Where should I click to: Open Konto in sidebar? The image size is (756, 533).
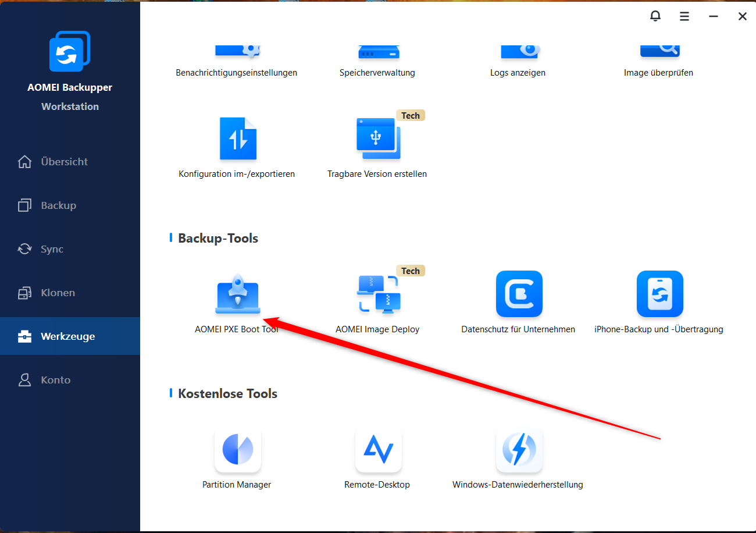[70, 380]
